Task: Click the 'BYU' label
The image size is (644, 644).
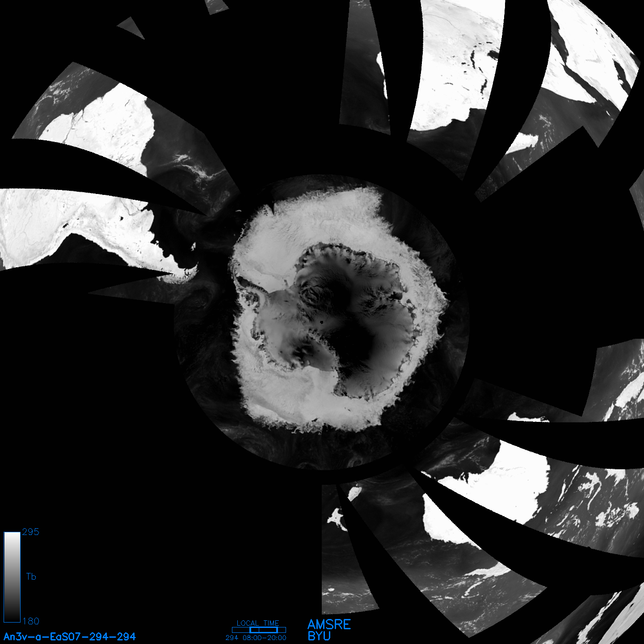Action: tap(319, 636)
